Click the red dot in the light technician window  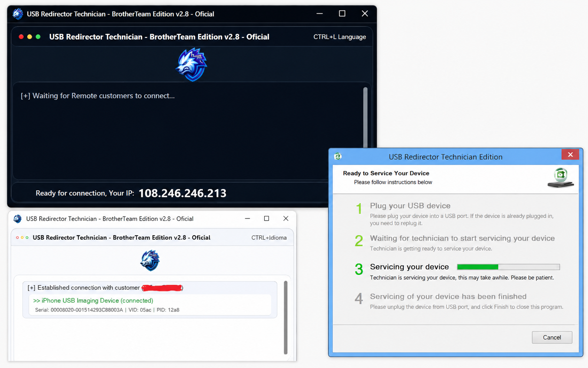pyautogui.click(x=17, y=237)
